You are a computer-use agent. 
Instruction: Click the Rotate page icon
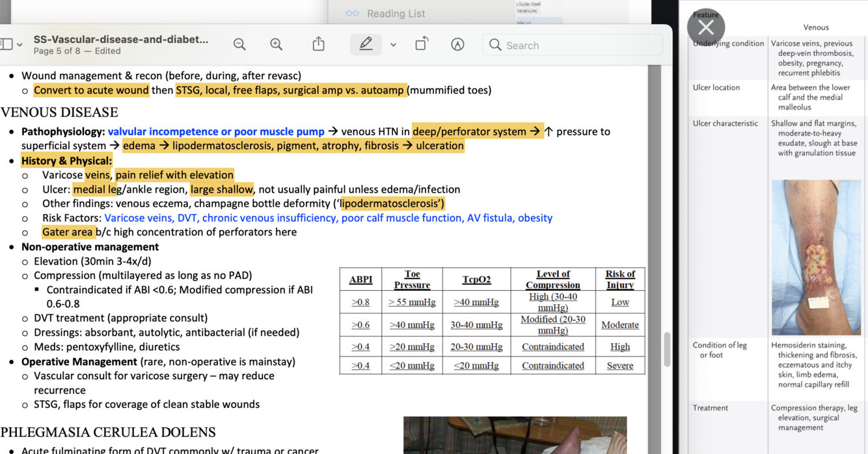tap(422, 44)
